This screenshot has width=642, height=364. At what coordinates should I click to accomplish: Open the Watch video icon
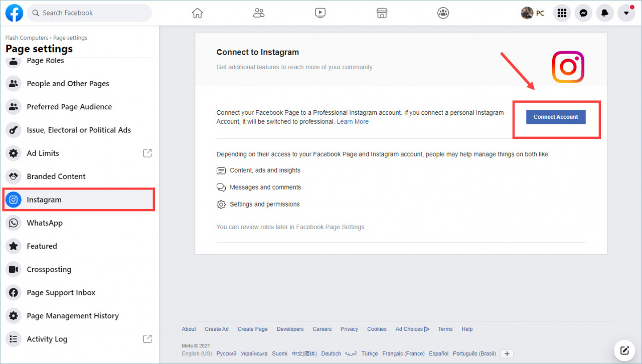coord(320,13)
